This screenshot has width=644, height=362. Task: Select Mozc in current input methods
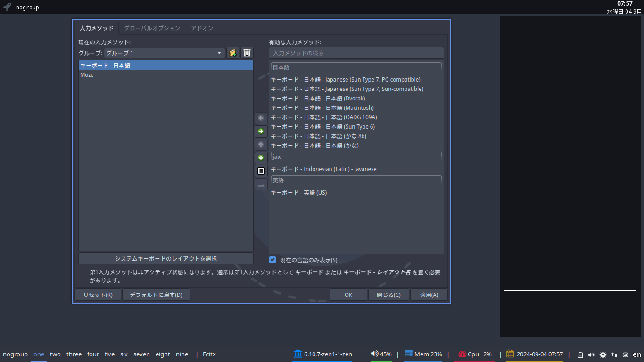(x=166, y=74)
